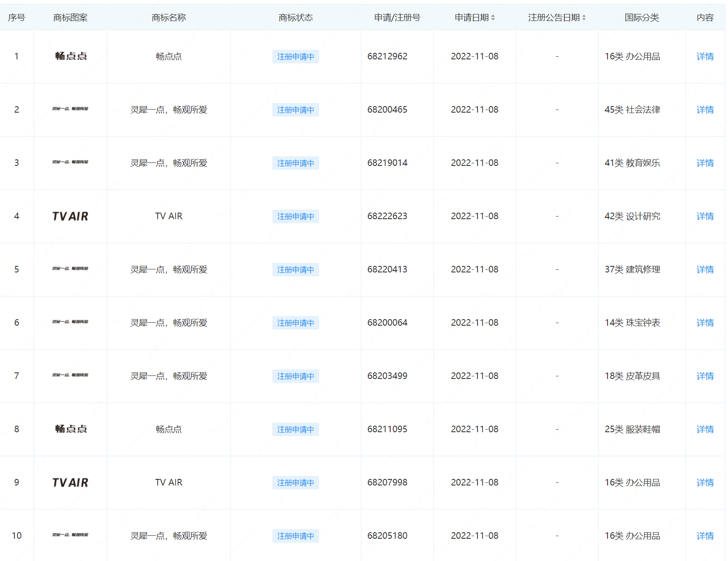Click 畅点点 trademark image in row 1
Viewport: 728px width, 561px height.
[x=71, y=56]
